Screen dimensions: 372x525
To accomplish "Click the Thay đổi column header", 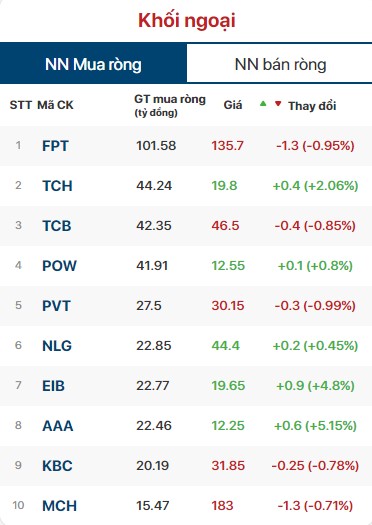I will (x=312, y=106).
